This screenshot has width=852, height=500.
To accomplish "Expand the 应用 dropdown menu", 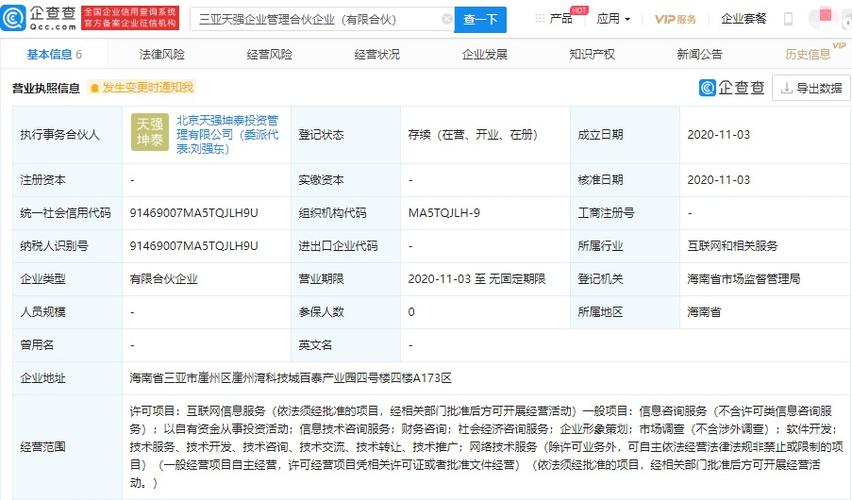I will [613, 19].
